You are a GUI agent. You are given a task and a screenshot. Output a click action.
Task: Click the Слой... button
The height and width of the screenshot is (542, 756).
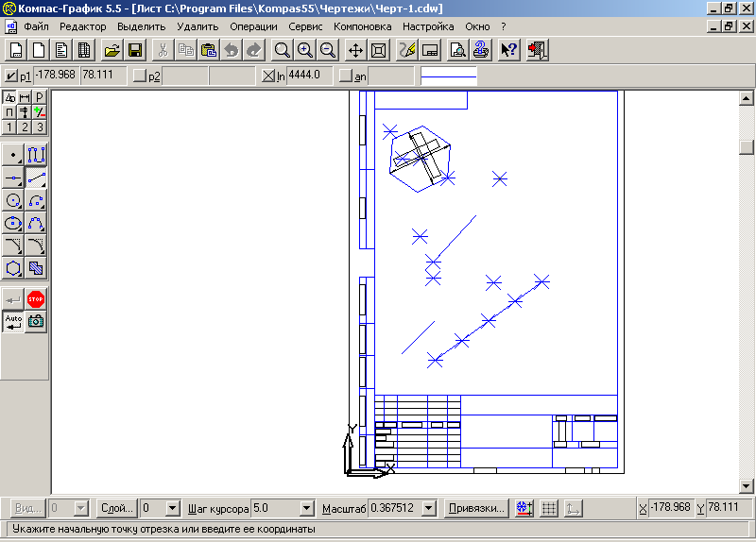[x=116, y=508]
